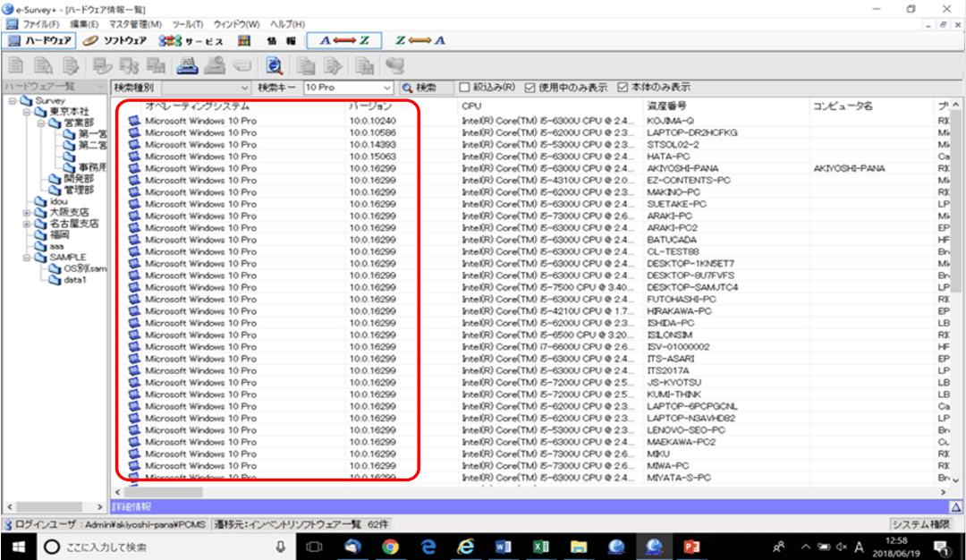Open Microsoft Edge from taskbar
The image size is (966, 560).
tap(428, 547)
